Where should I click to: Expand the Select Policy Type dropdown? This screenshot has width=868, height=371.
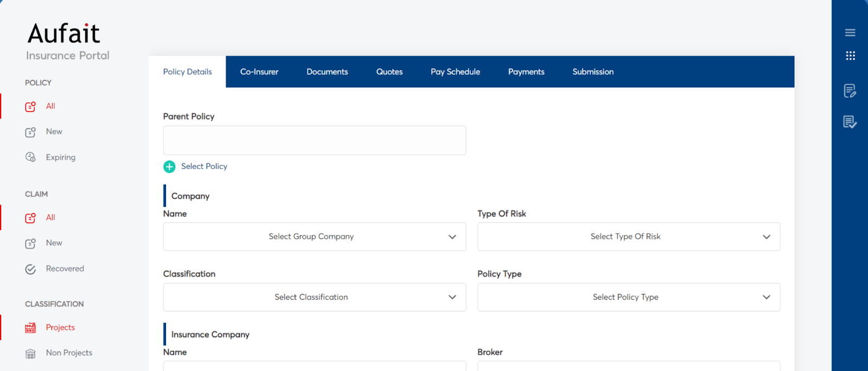pos(629,297)
